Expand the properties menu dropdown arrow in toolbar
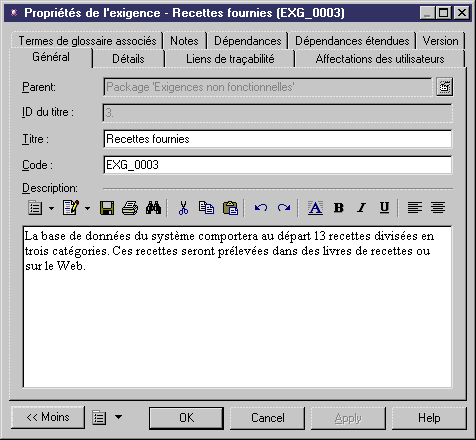Viewport: 476px width, 440px height. pos(51,208)
